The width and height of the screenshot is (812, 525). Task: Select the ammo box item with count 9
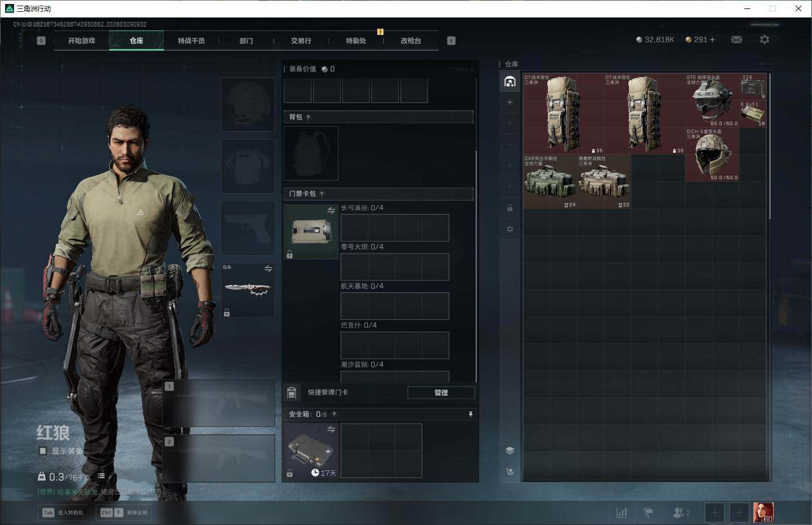click(x=753, y=87)
